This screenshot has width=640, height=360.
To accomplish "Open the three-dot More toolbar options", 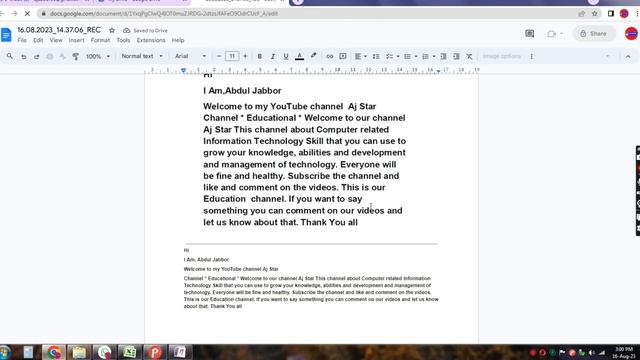I will (x=531, y=56).
